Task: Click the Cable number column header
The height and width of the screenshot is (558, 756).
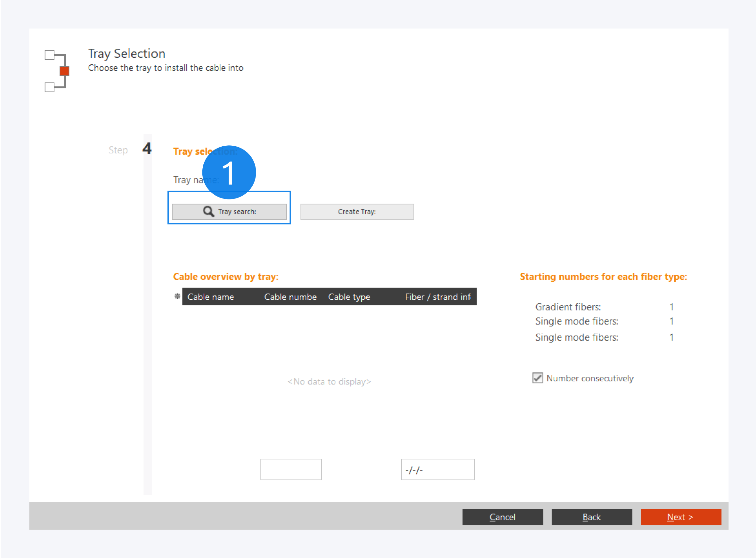Action: 290,297
